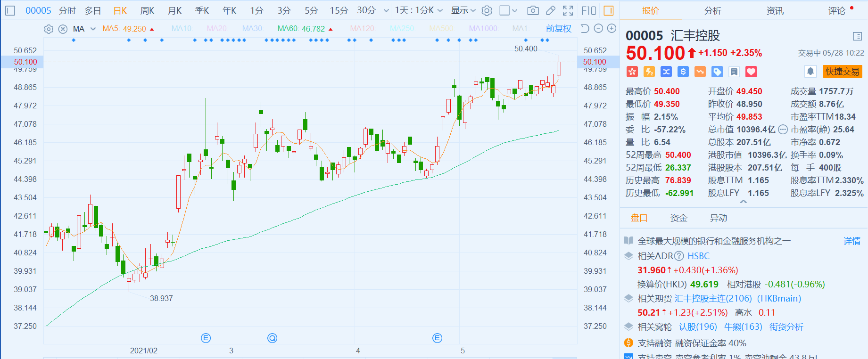
Task: Click the screenshot camera icon in the toolbar
Action: point(533,10)
